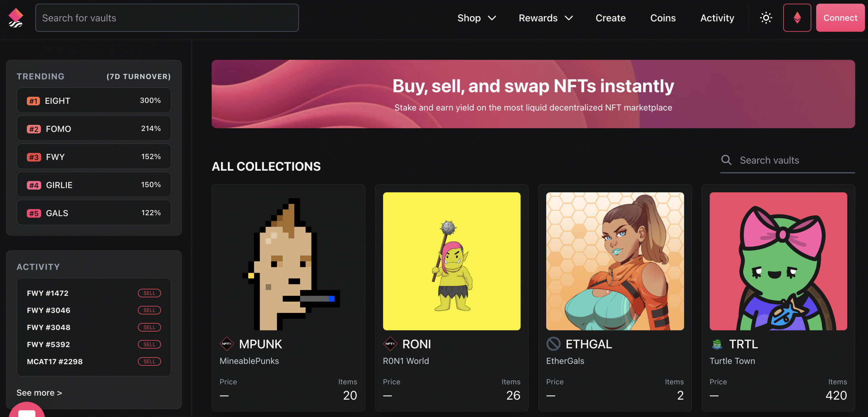The image size is (868, 417).
Task: Click the #4 rank badge next to GIRLIE
Action: 34,185
